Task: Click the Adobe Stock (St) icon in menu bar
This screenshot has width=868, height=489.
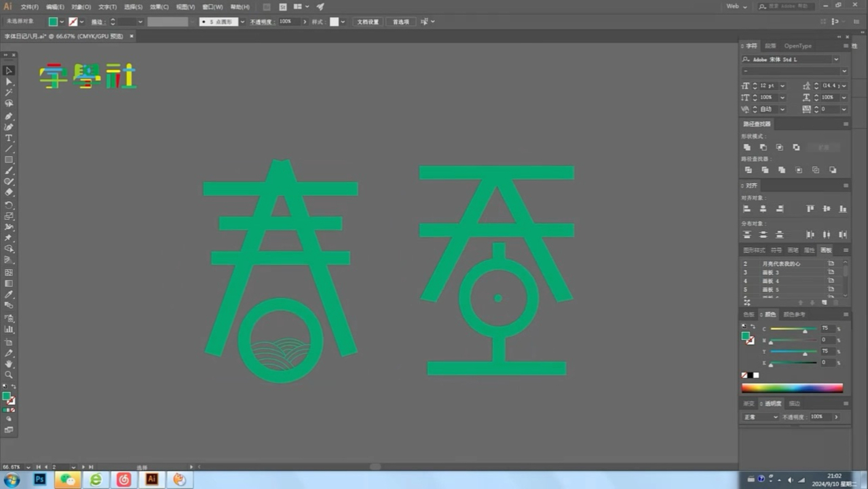Action: pos(283,7)
